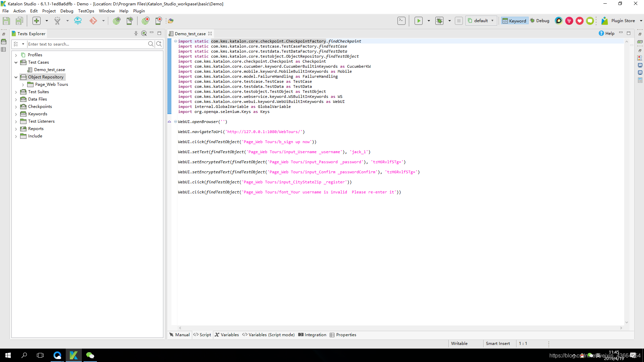
Task: Switch to the Manual tab
Action: (179, 335)
